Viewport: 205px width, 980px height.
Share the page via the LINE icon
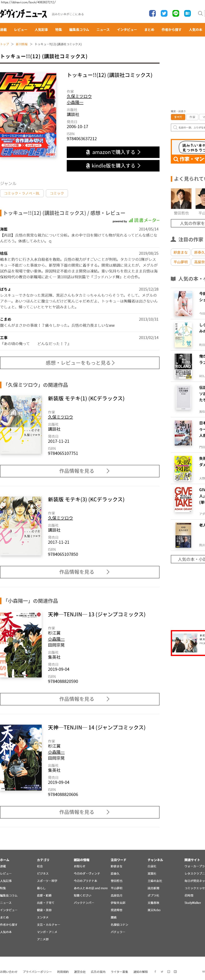coord(176,13)
